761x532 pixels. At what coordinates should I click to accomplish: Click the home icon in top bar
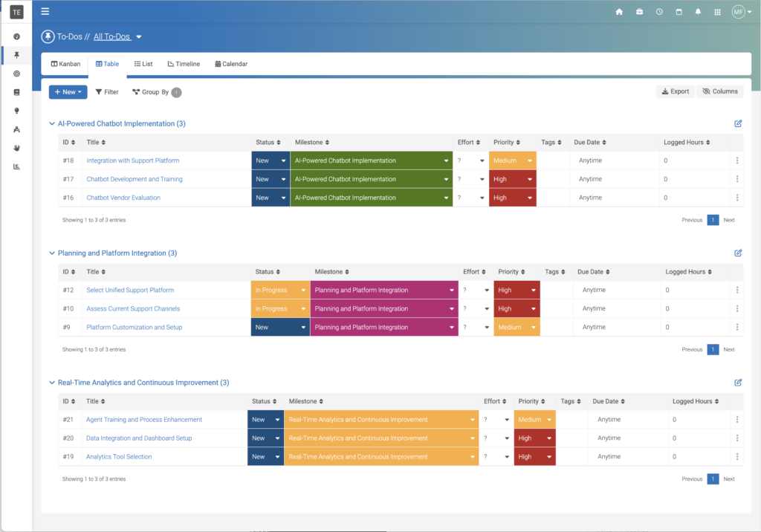tap(619, 12)
